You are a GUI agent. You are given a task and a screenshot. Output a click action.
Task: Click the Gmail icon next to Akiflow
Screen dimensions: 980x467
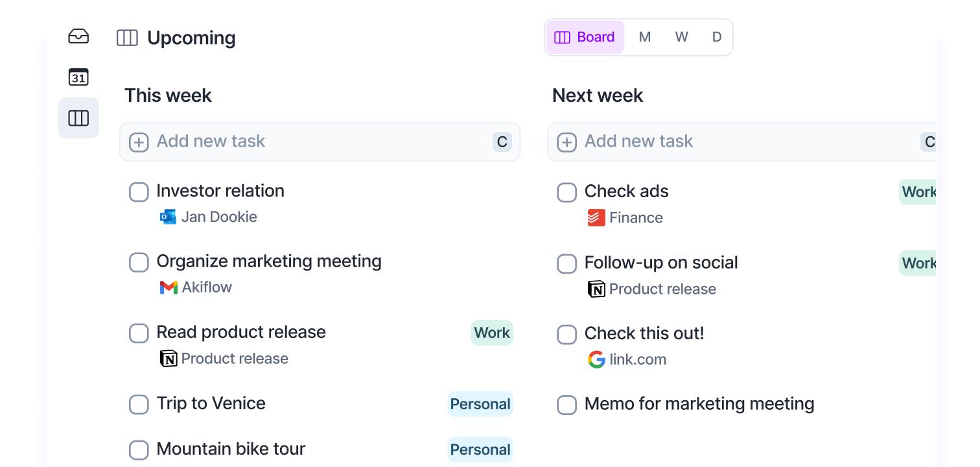[169, 287]
